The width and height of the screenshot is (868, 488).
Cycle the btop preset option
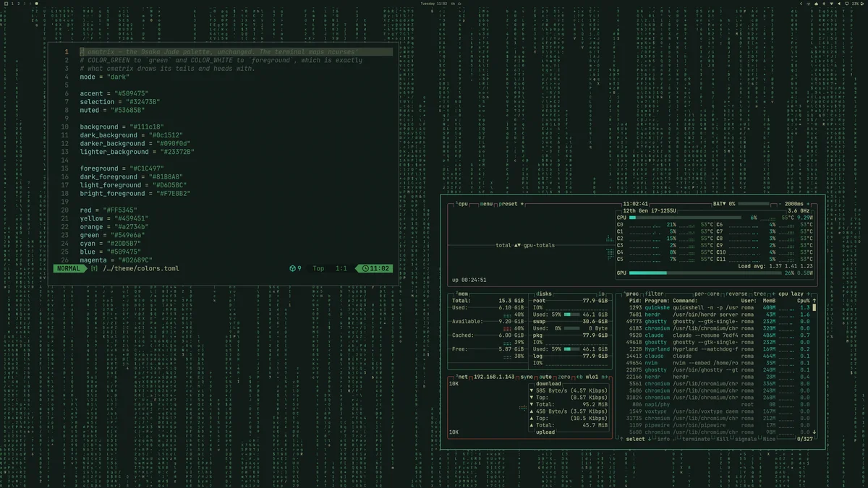coord(510,204)
